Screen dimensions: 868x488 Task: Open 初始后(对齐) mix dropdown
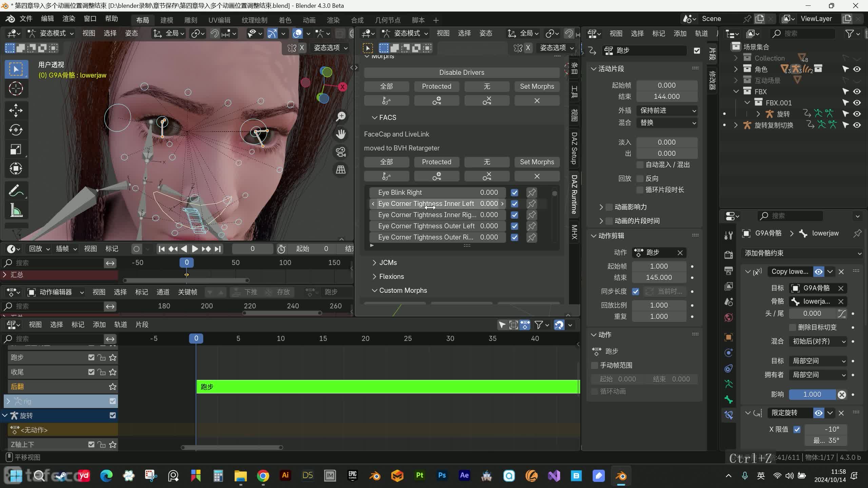click(x=818, y=341)
